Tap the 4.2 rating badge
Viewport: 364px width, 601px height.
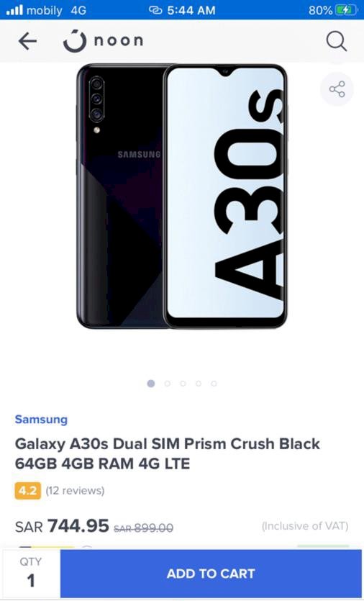click(27, 491)
